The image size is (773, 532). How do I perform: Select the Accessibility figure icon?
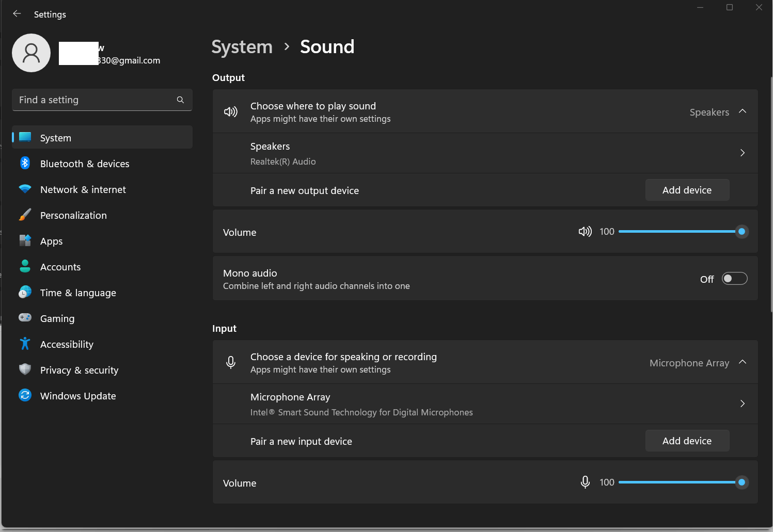pos(25,344)
